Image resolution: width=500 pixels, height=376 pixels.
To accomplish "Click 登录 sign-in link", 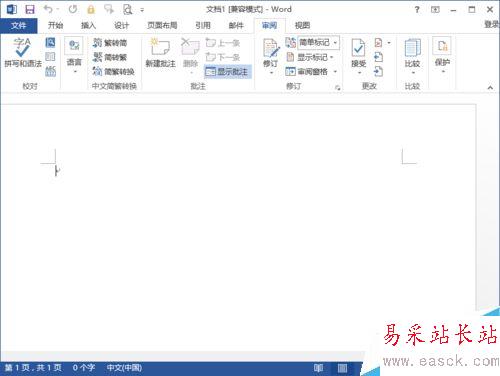I will click(x=492, y=24).
